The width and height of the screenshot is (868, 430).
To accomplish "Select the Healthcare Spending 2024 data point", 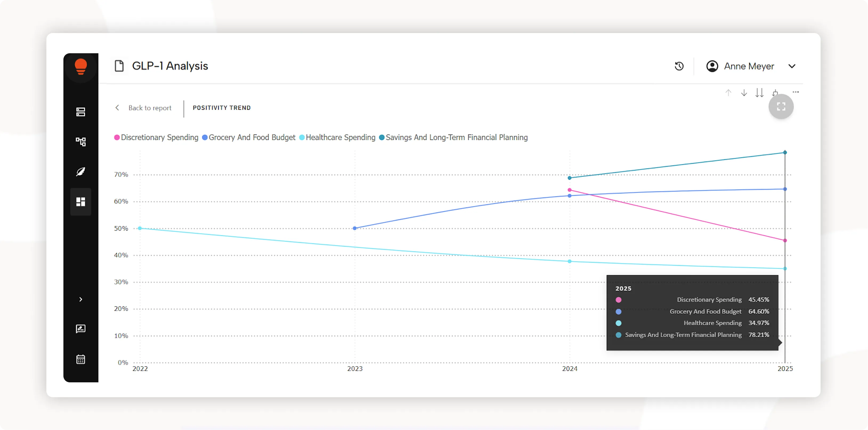I will [569, 261].
